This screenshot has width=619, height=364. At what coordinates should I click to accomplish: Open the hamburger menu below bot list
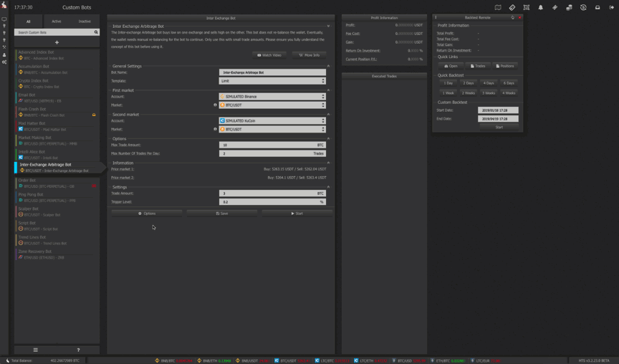pos(35,350)
